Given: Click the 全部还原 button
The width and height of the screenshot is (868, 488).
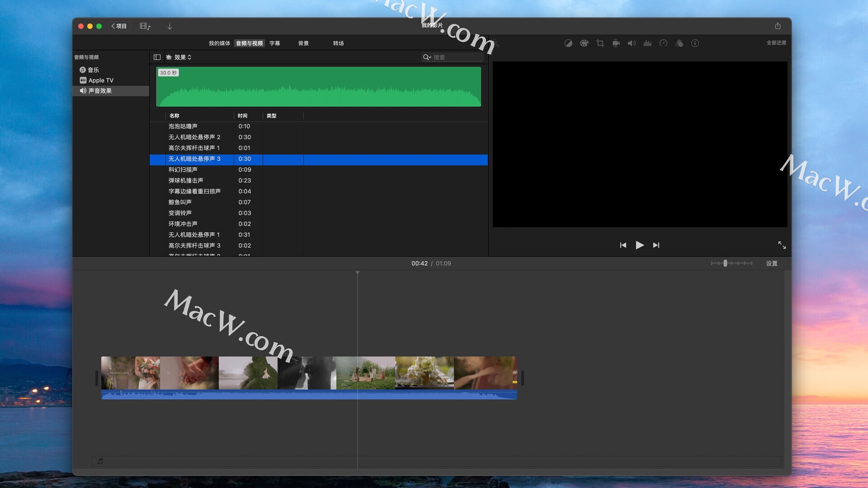Looking at the screenshot, I should click(x=776, y=43).
